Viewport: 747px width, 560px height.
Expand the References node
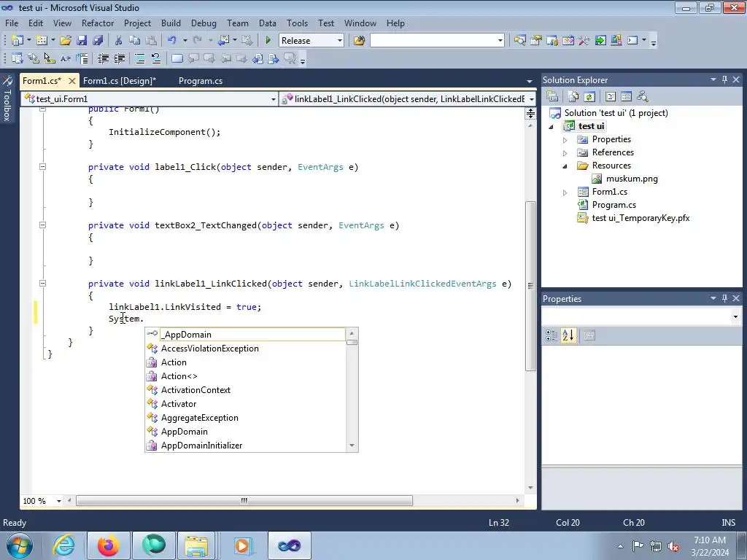(565, 153)
